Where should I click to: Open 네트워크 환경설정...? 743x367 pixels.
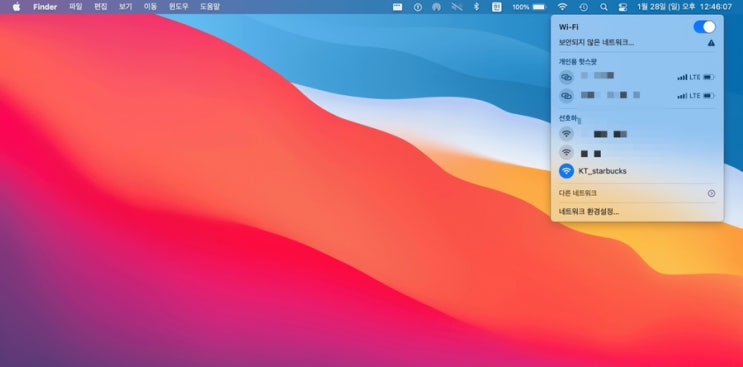tap(589, 212)
